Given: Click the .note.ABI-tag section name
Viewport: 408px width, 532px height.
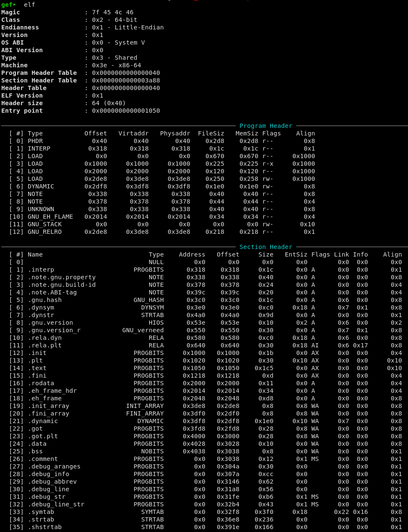Looking at the screenshot, I should tap(52, 292).
